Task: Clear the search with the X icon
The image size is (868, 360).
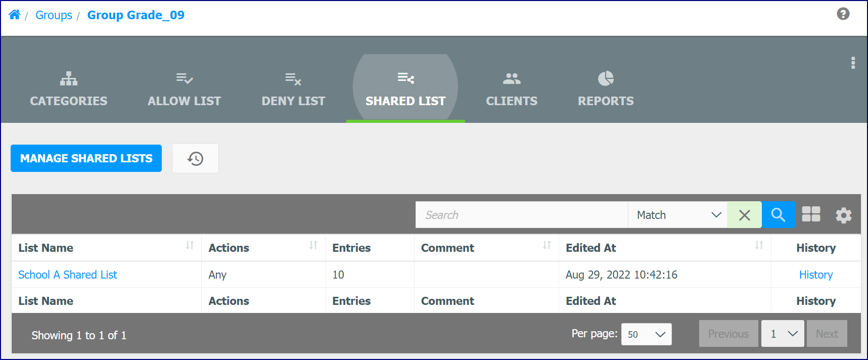Action: (744, 215)
